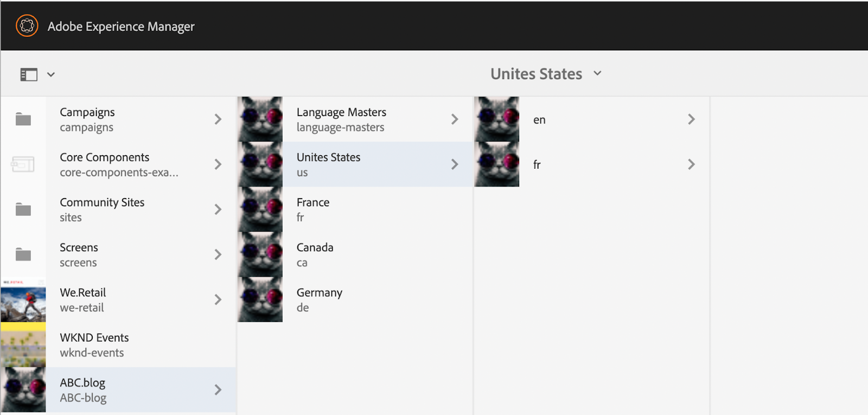Select the We.Retail thumbnail image
This screenshot has width=868, height=415.
click(23, 299)
